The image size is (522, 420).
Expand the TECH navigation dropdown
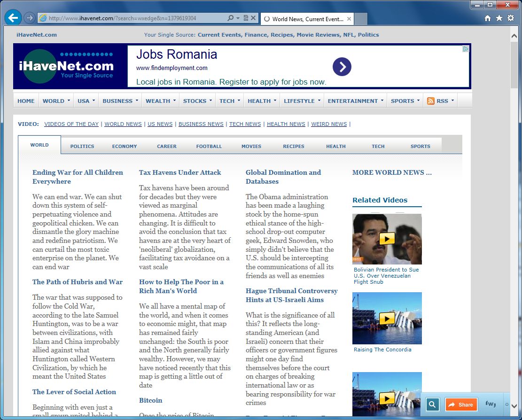(x=230, y=101)
